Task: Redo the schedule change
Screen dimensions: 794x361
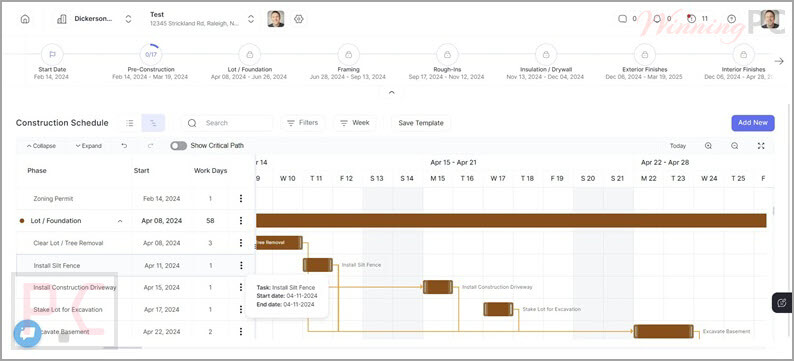Action: 150,146
